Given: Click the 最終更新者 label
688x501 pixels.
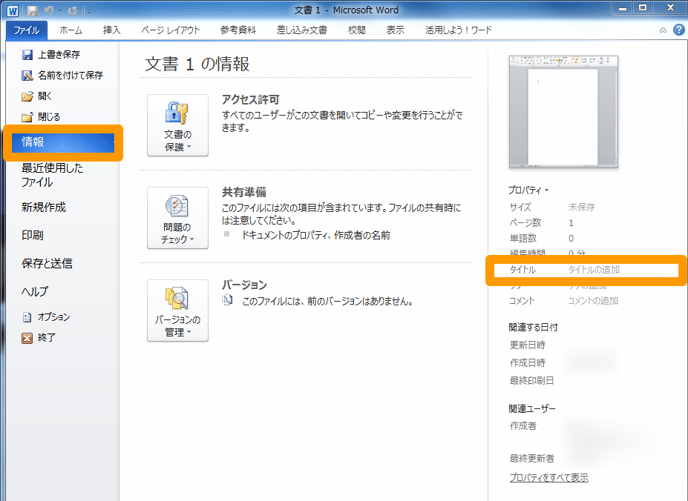Looking at the screenshot, I should pos(532,458).
